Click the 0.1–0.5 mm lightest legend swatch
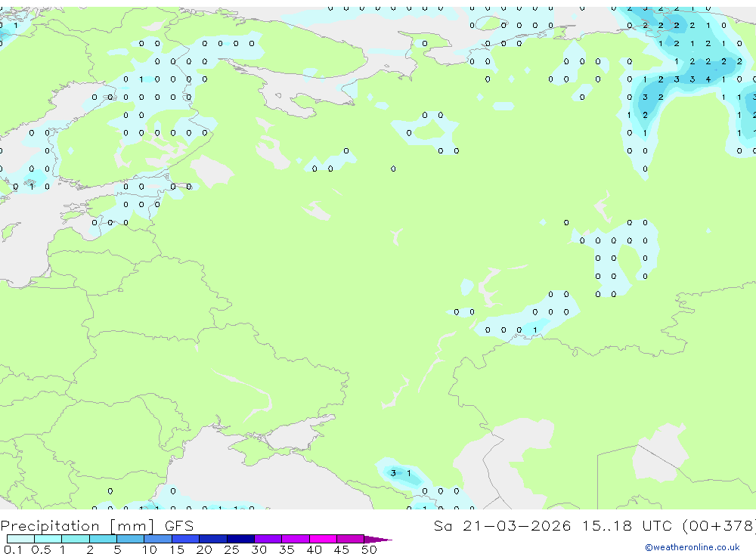The image size is (756, 554). click(x=20, y=539)
